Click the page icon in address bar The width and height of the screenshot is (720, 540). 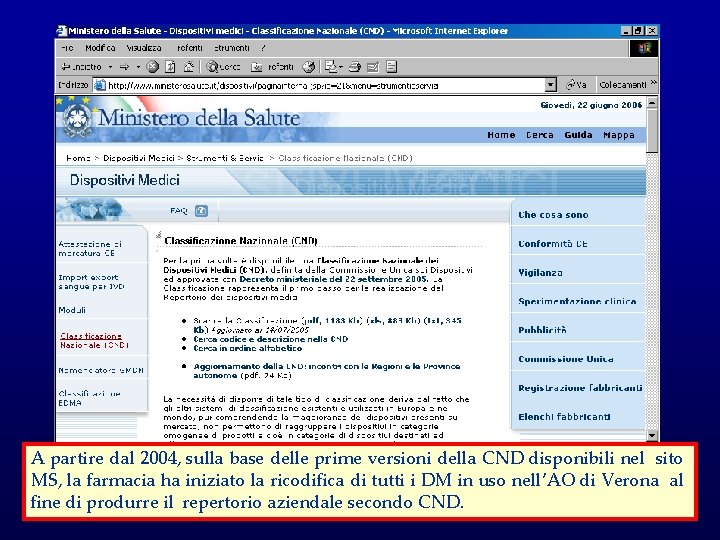[100, 85]
